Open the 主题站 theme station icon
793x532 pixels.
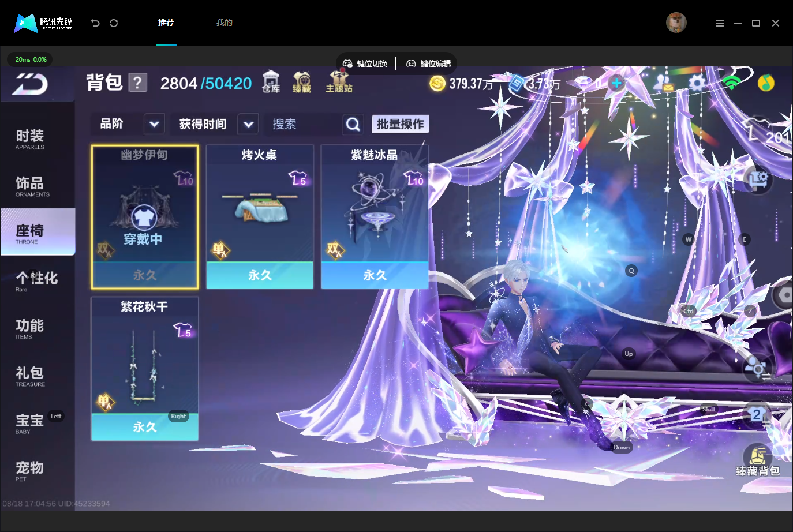339,81
